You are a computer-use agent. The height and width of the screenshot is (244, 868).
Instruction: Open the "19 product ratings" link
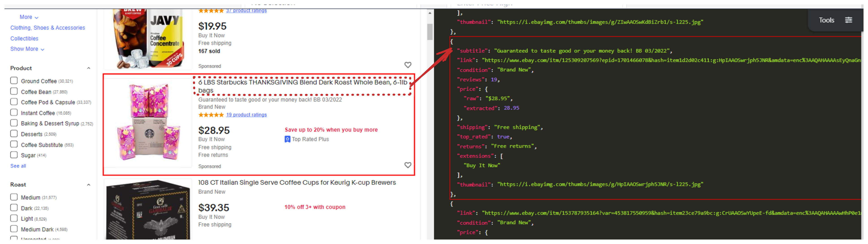coord(246,114)
